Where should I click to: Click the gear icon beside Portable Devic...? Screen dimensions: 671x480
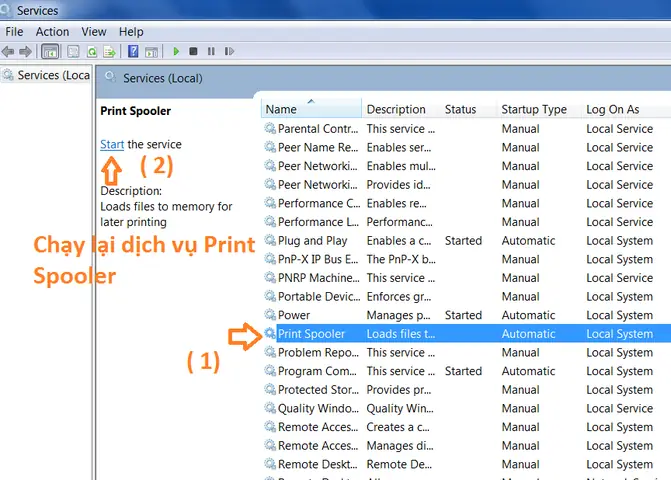tap(270, 296)
